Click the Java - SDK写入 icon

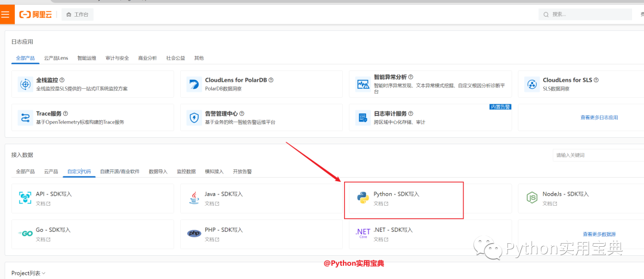[193, 198]
